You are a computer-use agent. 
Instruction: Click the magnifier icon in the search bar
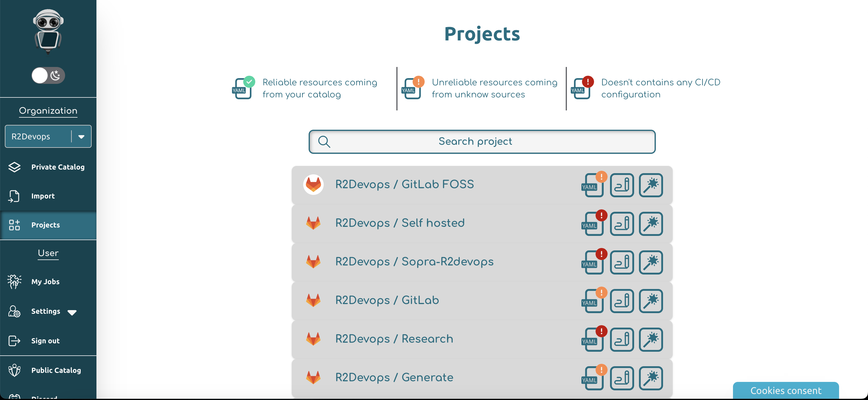click(324, 141)
